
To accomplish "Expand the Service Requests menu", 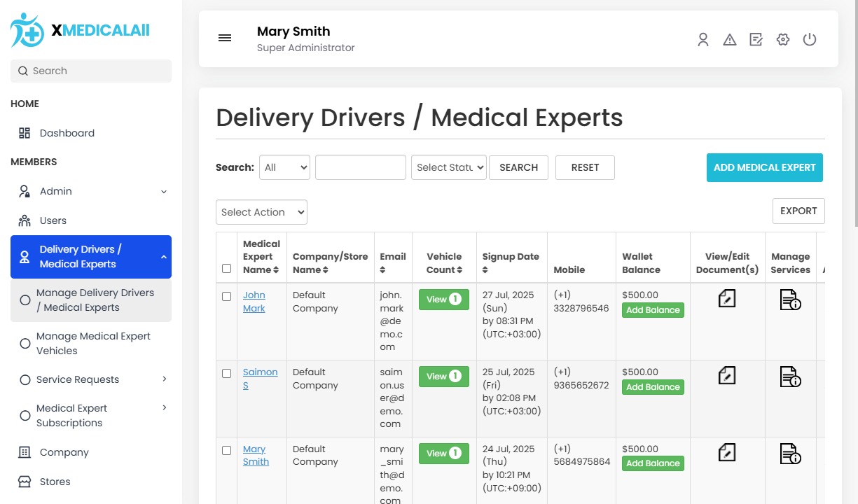I will pyautogui.click(x=77, y=379).
